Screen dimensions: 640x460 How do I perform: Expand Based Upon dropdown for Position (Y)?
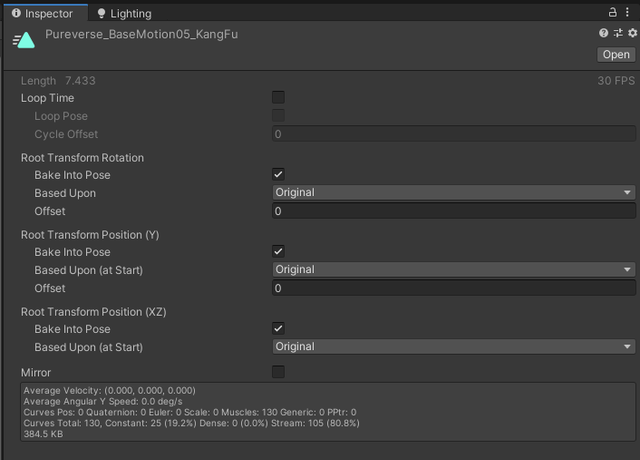(x=454, y=270)
